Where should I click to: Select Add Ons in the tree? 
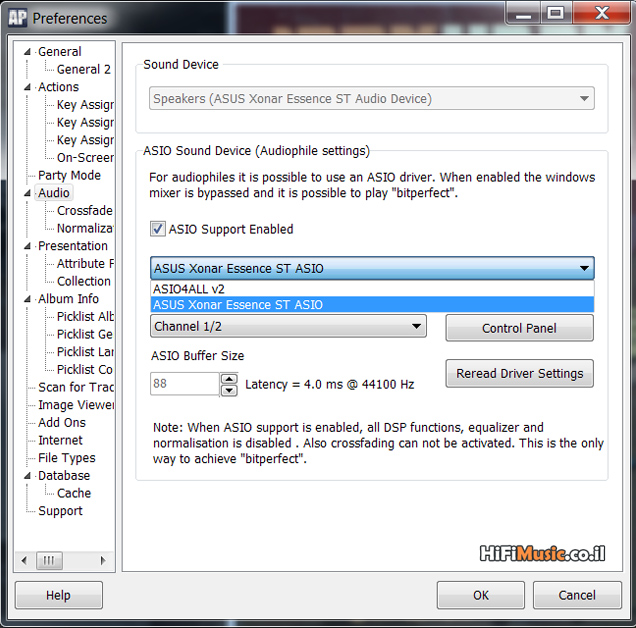[x=62, y=423]
